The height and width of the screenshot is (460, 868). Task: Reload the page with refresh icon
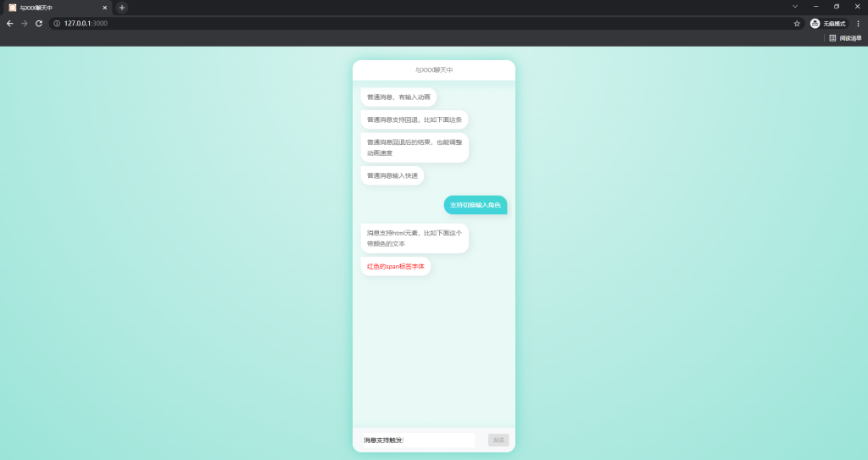click(x=39, y=23)
